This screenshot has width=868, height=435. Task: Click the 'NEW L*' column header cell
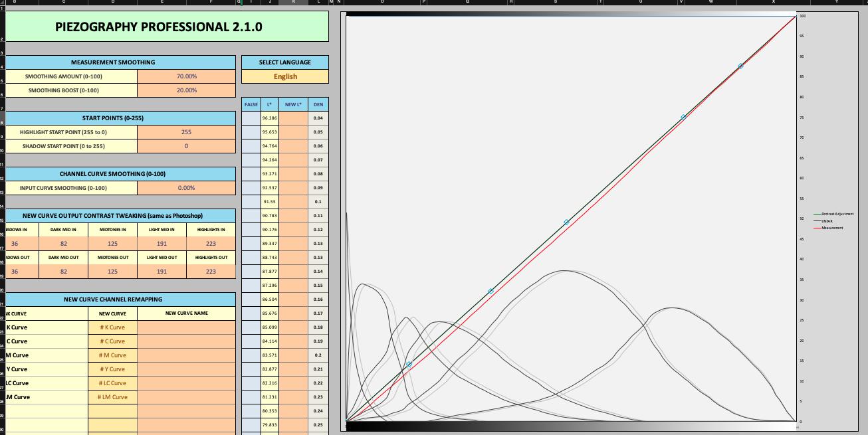(293, 104)
